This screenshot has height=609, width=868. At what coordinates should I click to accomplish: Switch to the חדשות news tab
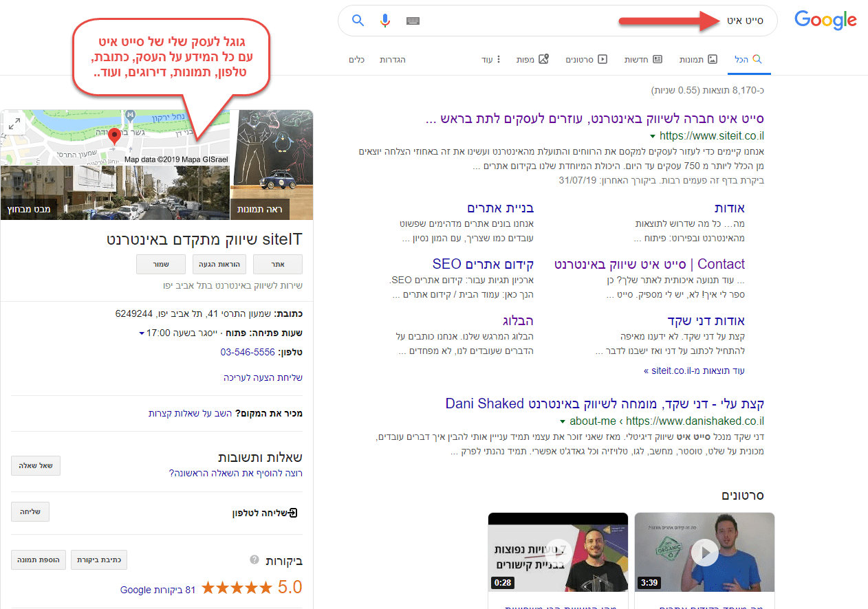pyautogui.click(x=643, y=60)
